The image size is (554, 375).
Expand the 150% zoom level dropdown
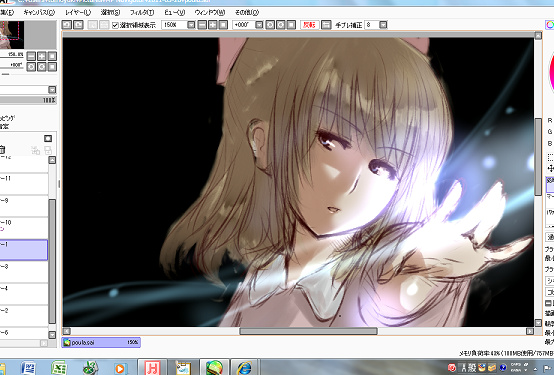pyautogui.click(x=191, y=25)
